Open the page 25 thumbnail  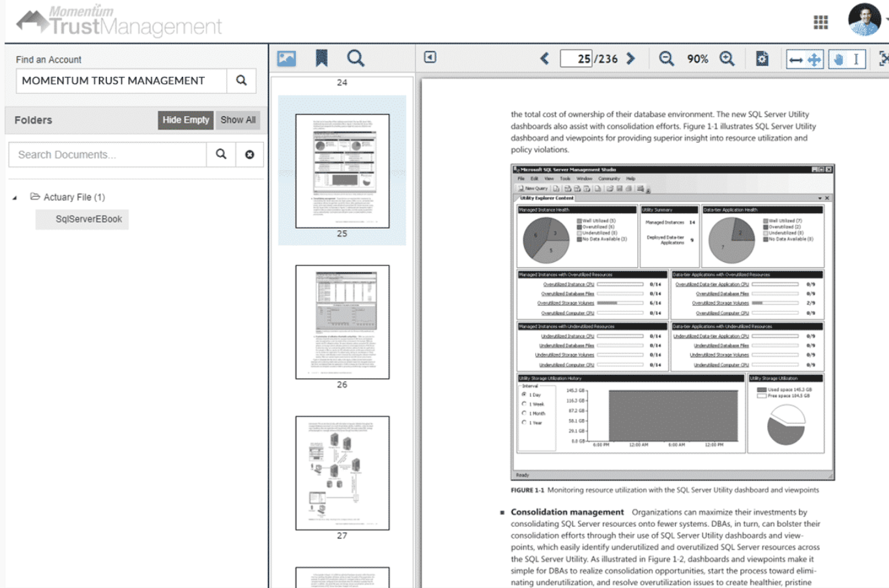pyautogui.click(x=342, y=171)
